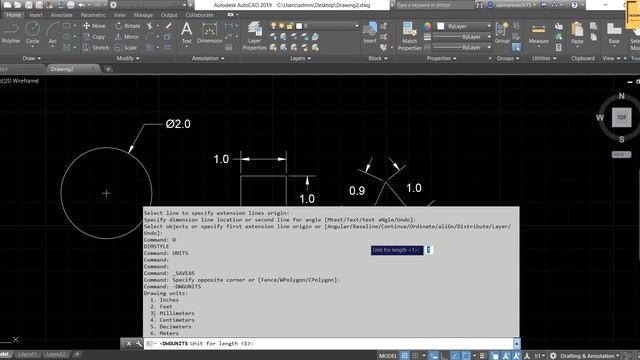
Task: Click the Erase tool icon
Action: [x=168, y=26]
